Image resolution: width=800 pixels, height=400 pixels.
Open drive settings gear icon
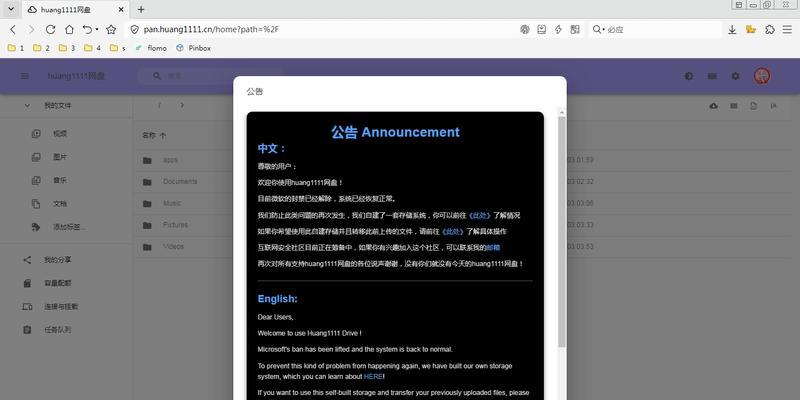[735, 76]
